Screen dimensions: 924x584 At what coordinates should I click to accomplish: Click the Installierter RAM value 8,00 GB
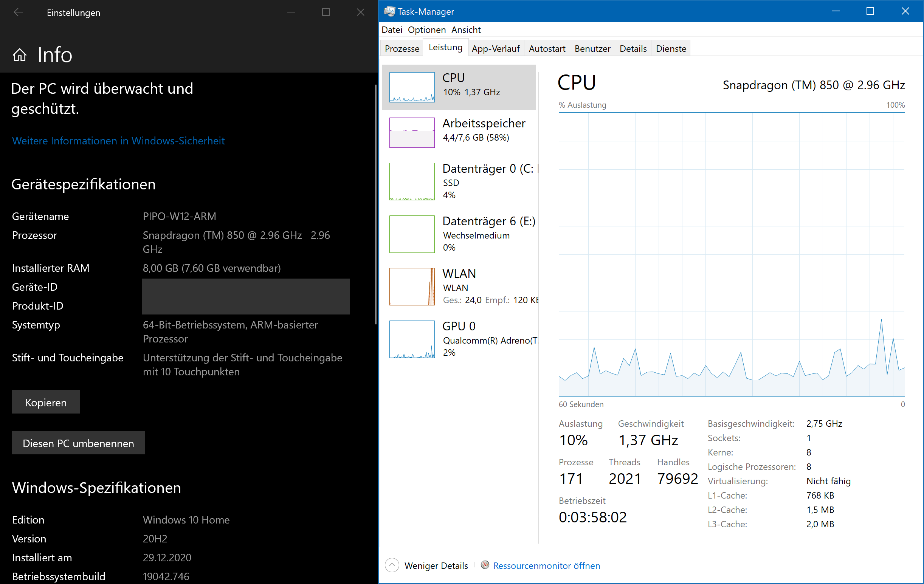211,268
